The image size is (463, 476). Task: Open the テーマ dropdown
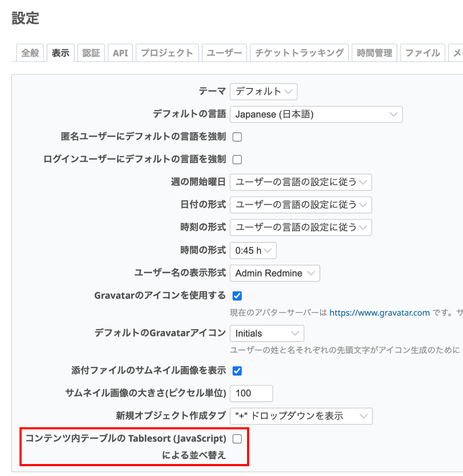tap(263, 92)
